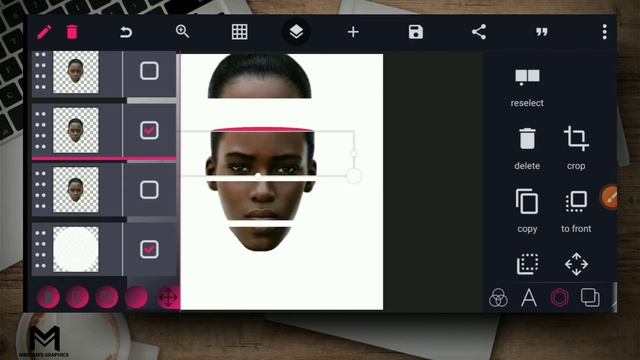Click the pink move arrows layer button
The width and height of the screenshot is (640, 360).
pos(168,297)
